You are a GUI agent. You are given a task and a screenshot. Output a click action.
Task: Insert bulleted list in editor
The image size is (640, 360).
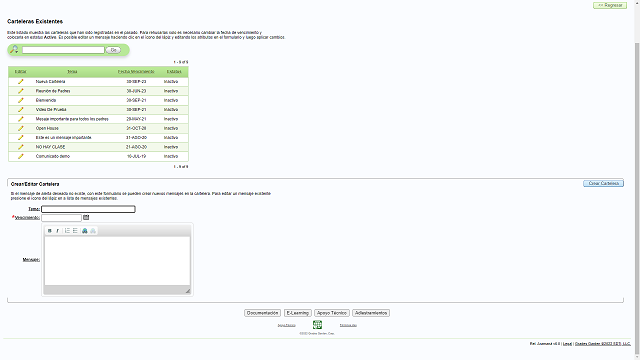75,231
